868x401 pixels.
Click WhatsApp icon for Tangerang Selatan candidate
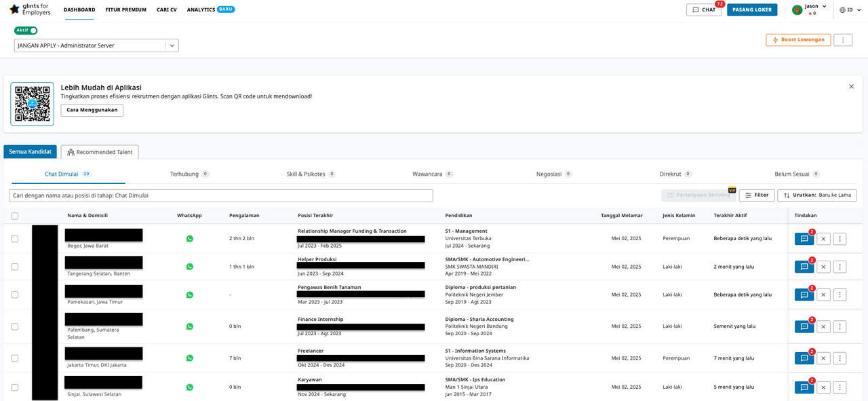click(190, 267)
